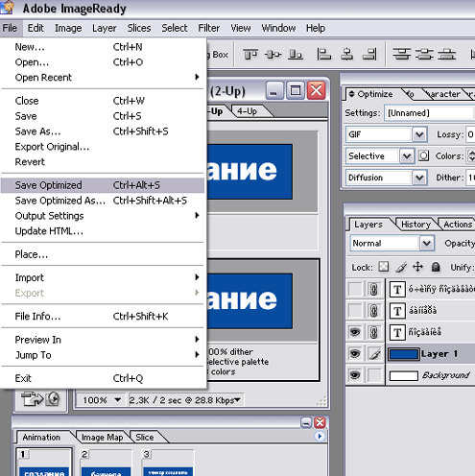Switch to the History tab
This screenshot has height=476, width=475.
click(x=416, y=225)
